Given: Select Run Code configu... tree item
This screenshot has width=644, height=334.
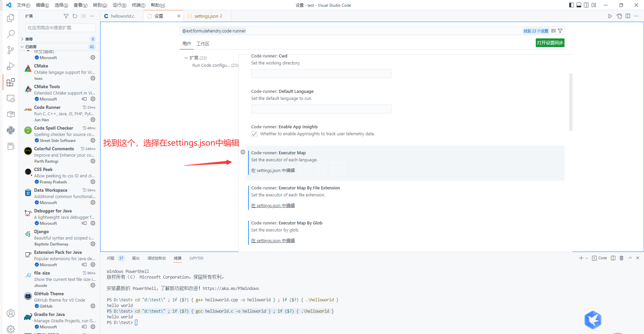Looking at the screenshot, I should point(215,65).
